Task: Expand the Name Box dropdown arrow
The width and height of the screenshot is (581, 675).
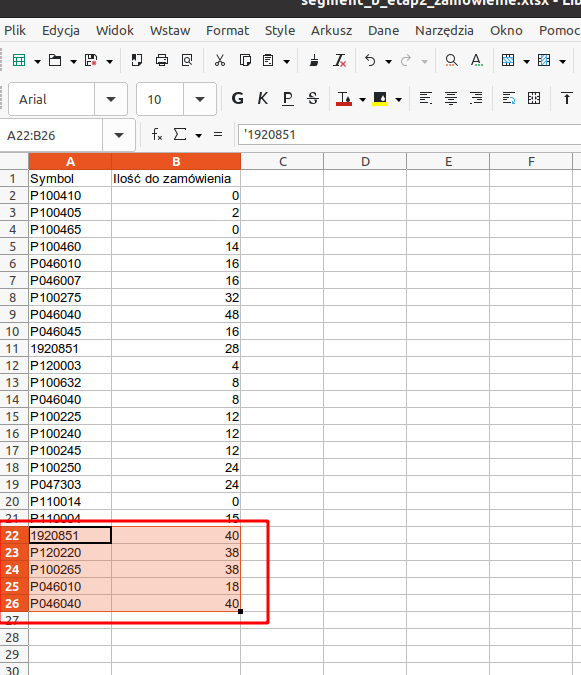Action: (x=119, y=135)
